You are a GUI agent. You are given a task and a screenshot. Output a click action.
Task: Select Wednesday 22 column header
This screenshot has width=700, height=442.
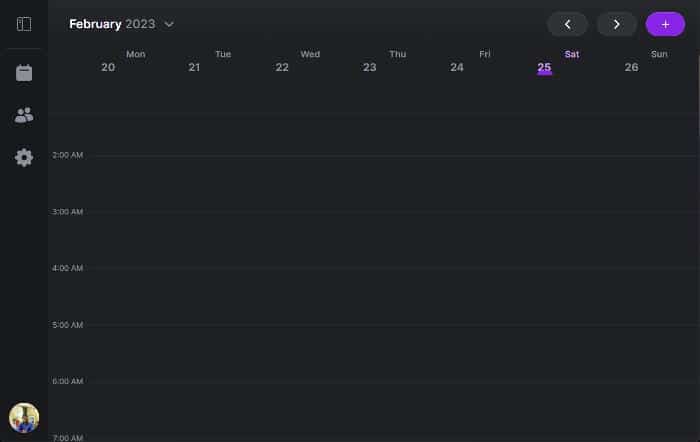pos(295,61)
